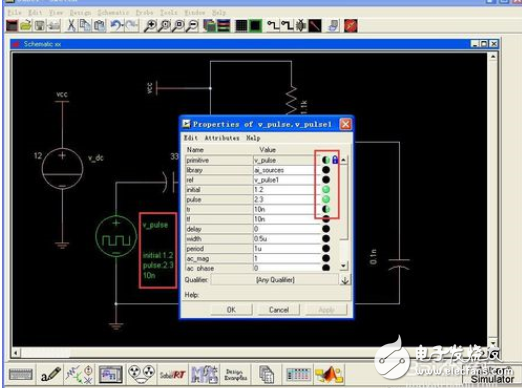Launch the Simulator button in bottom bar

click(492, 379)
